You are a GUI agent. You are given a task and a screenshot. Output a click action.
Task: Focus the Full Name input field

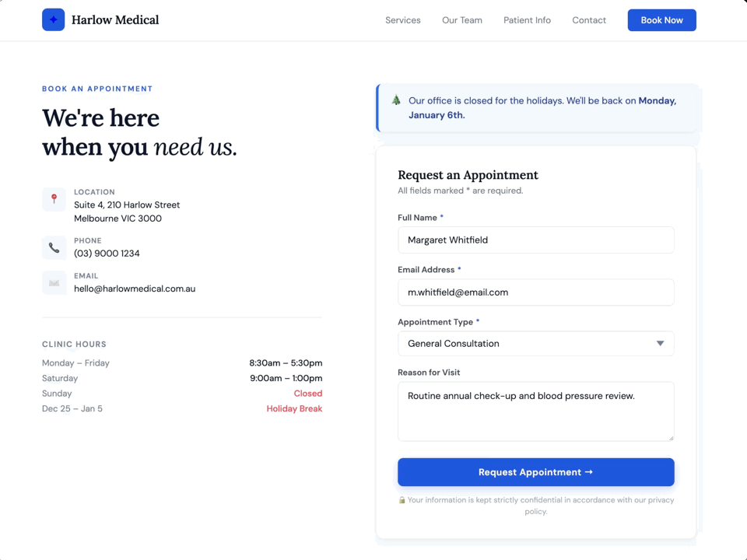click(x=535, y=240)
